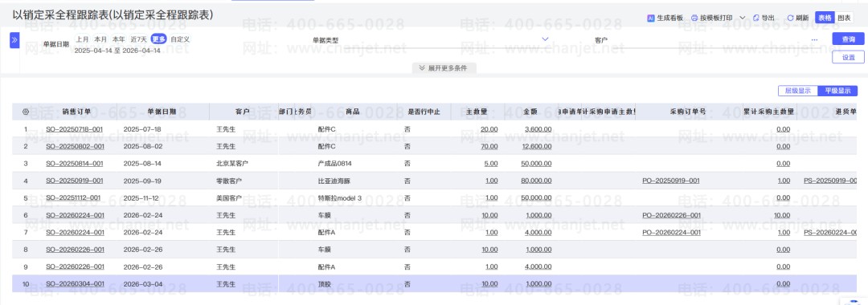Click the 累计采购主数量 column header
The width and height of the screenshot is (868, 305).
(x=769, y=112)
